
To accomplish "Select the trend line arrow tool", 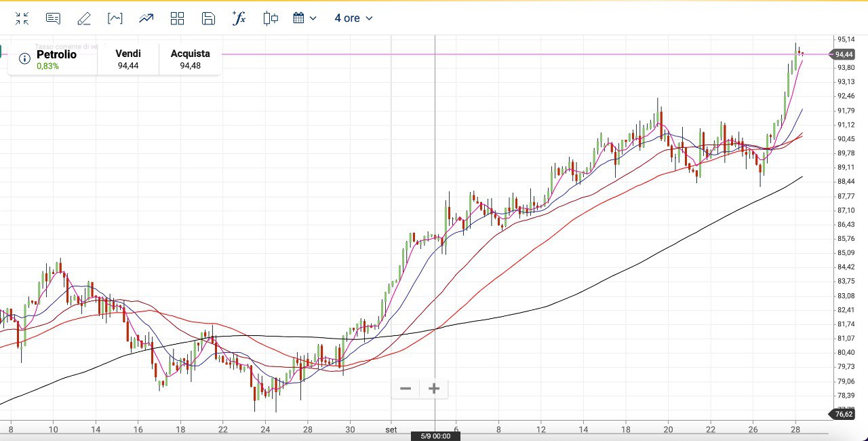I will (146, 18).
